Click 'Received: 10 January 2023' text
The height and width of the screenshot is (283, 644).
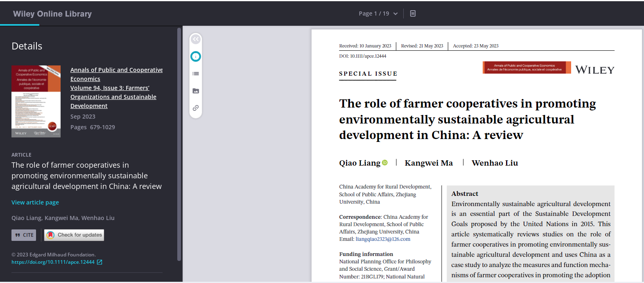365,46
